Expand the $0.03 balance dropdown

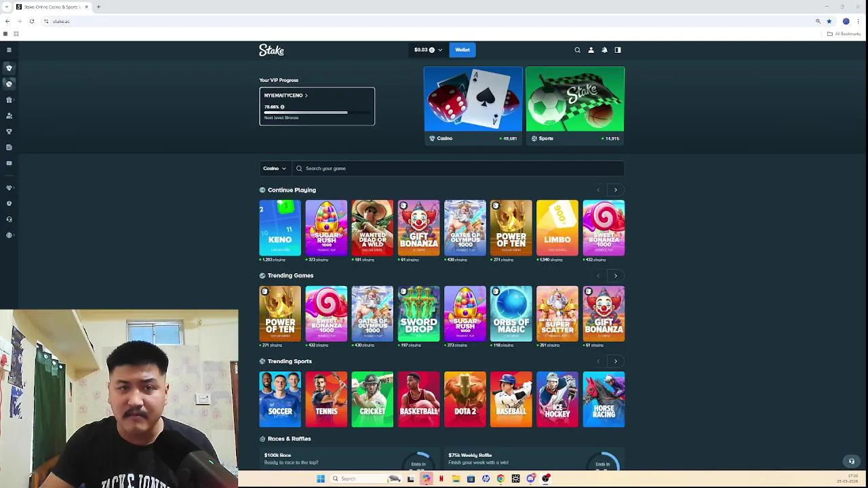pyautogui.click(x=428, y=49)
